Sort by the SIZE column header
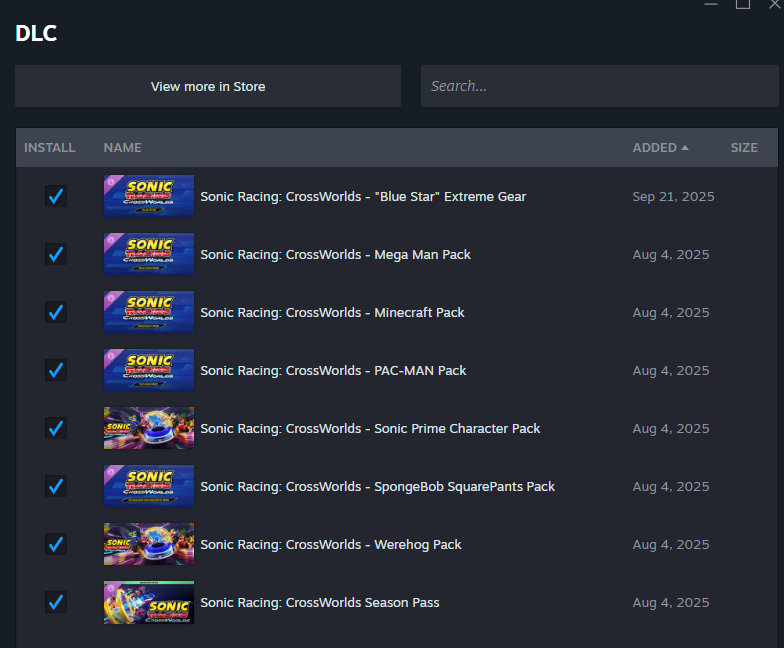This screenshot has height=648, width=784. (x=744, y=148)
